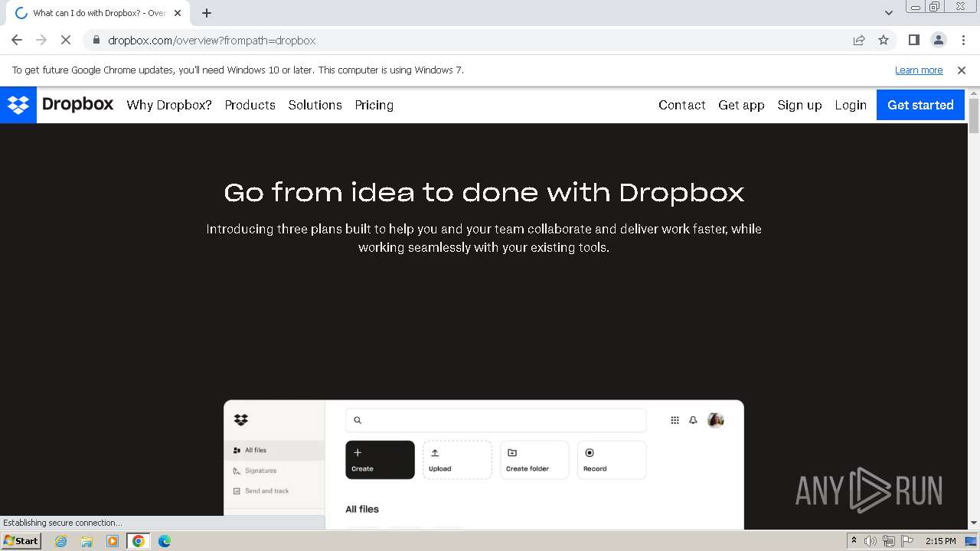The height and width of the screenshot is (551, 980).
Task: Open the Pricing page link
Action: tap(374, 105)
